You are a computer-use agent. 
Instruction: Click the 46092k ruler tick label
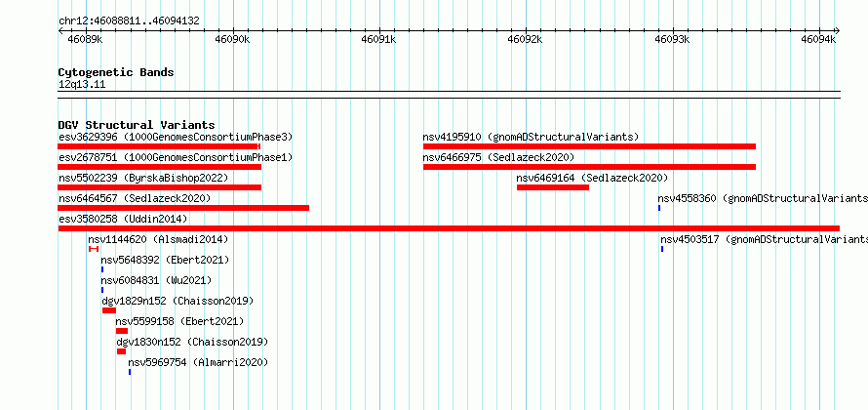point(525,39)
